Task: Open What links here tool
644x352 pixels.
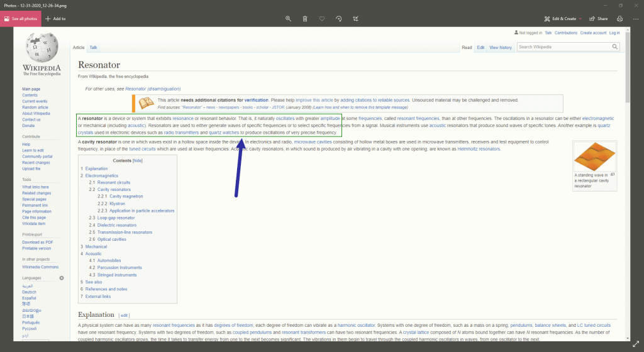Action: [35, 187]
